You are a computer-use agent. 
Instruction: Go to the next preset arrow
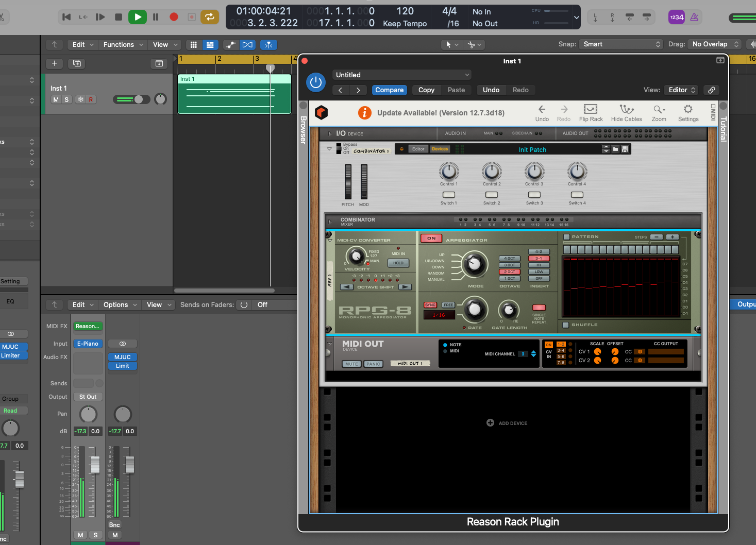[358, 90]
